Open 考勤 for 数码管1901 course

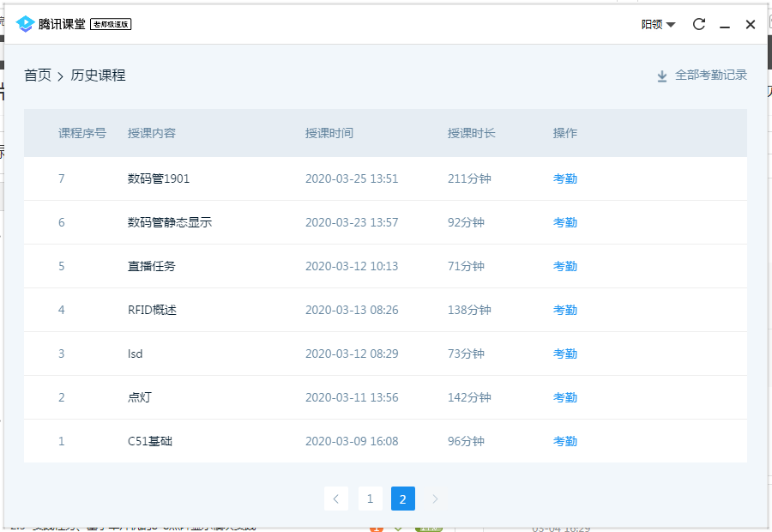(x=564, y=178)
